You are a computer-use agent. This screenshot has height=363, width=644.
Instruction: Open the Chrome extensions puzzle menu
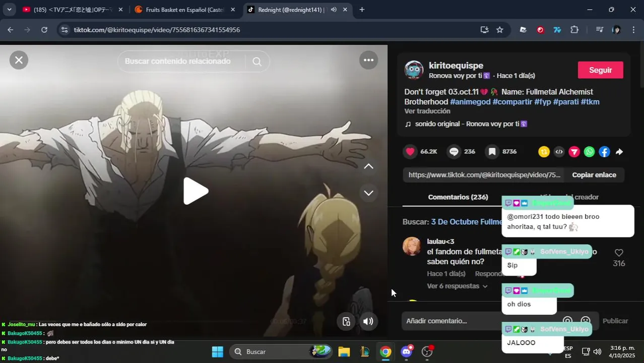click(x=574, y=30)
